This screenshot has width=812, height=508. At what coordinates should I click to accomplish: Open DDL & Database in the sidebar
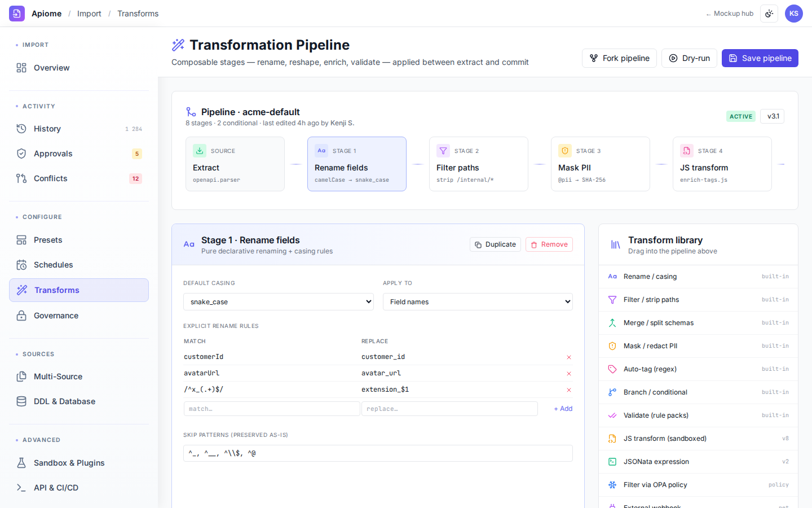click(79, 401)
